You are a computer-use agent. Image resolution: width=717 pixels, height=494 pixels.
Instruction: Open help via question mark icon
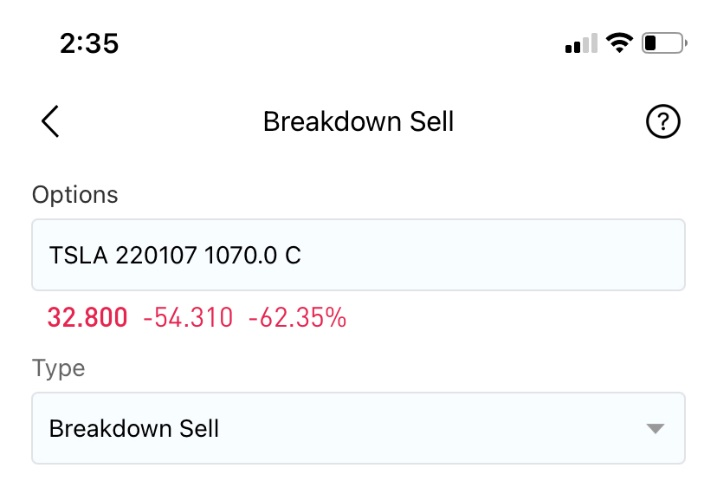663,121
